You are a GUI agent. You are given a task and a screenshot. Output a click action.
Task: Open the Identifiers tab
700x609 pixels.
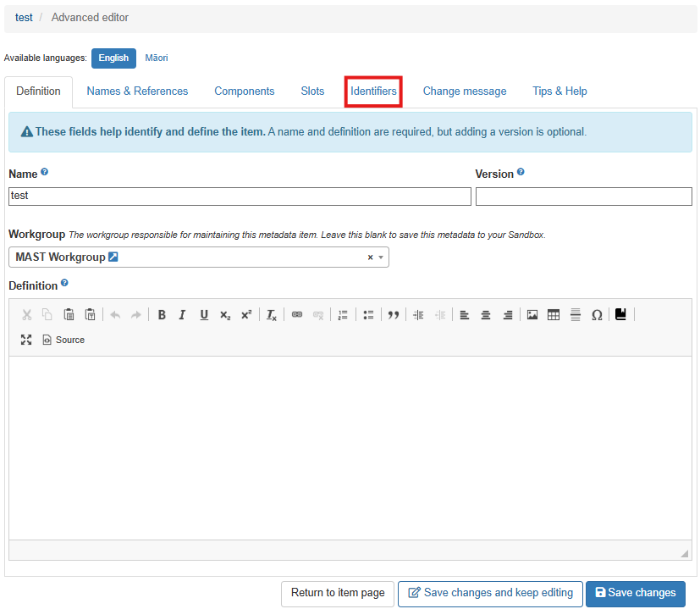pos(373,91)
